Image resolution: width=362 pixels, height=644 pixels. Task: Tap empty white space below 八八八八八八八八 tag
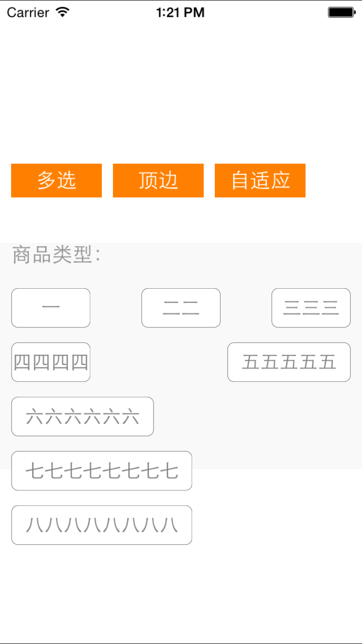pos(181,594)
